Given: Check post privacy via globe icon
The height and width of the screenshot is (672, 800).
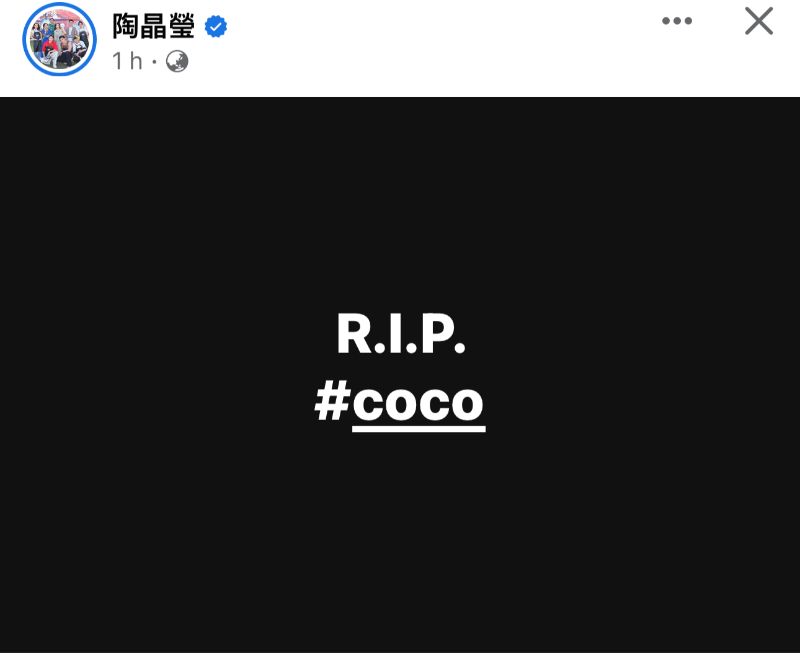Looking at the screenshot, I should click(x=177, y=61).
